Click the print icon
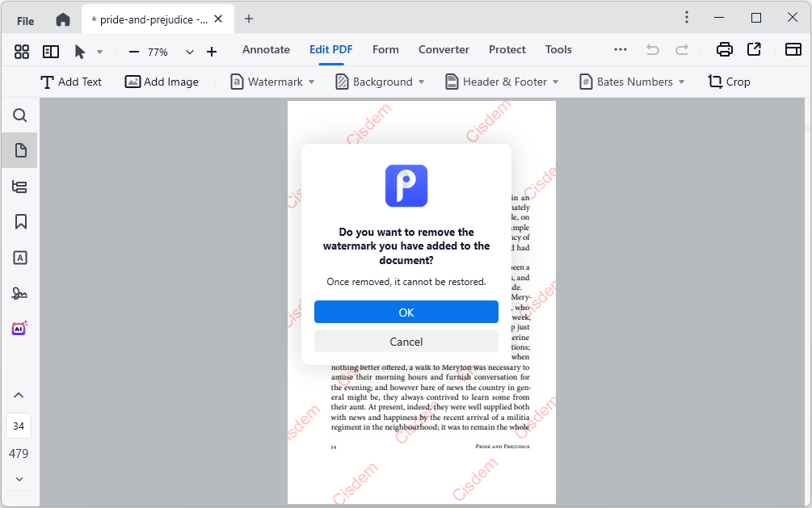This screenshot has width=812, height=508. [x=725, y=50]
